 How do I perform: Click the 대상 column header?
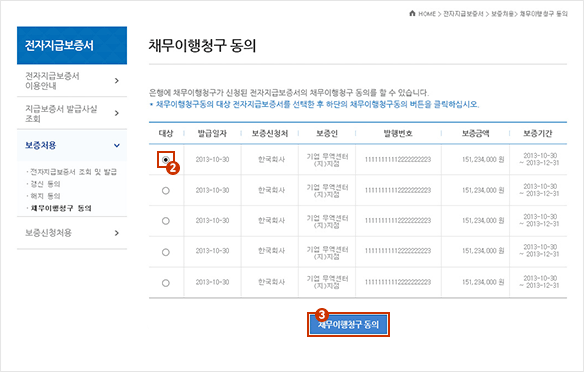point(166,133)
